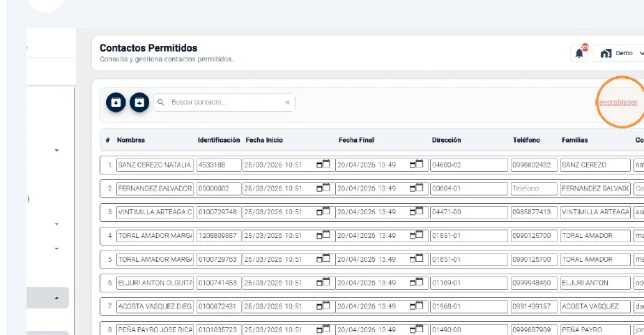Click the Familias field ELJURI ANTON
The height and width of the screenshot is (335, 644).
click(x=595, y=283)
